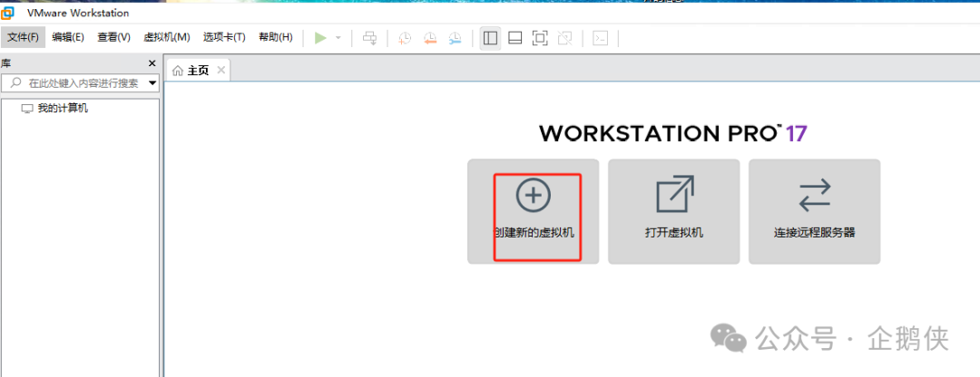Close the 库 library panel
This screenshot has width=980, height=377.
(x=152, y=63)
